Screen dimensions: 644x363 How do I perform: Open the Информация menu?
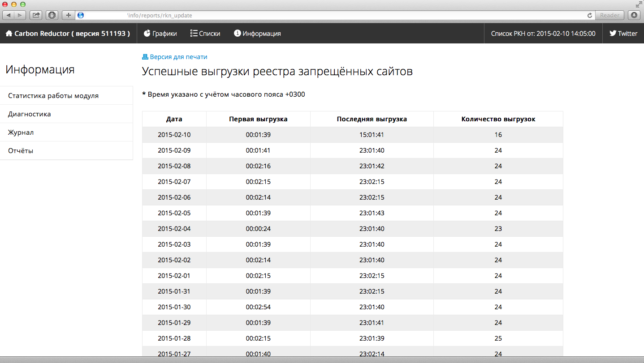click(257, 34)
